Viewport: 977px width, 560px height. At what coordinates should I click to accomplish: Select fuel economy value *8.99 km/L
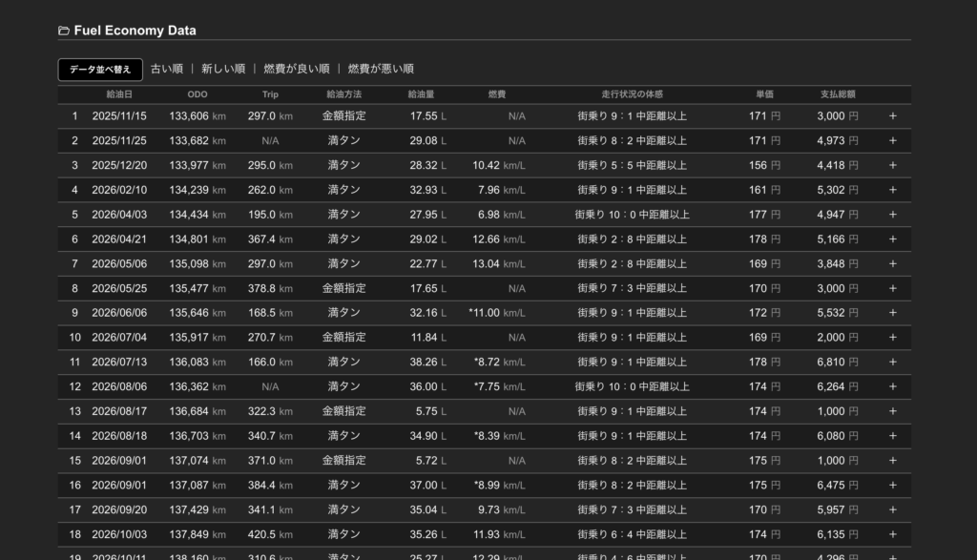[500, 486]
